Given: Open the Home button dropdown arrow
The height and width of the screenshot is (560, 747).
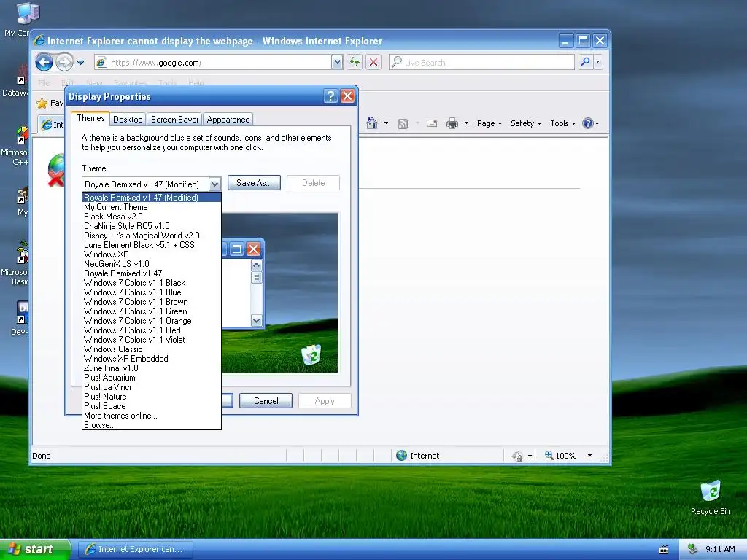Looking at the screenshot, I should click(x=386, y=123).
